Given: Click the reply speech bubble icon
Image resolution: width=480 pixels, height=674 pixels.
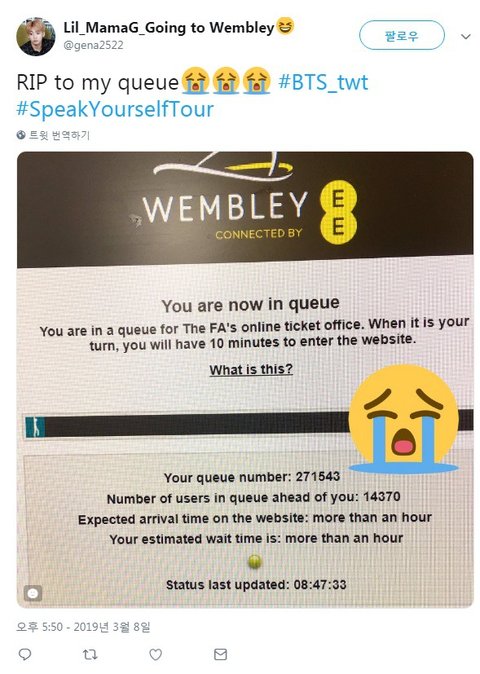Looking at the screenshot, I should tap(25, 654).
